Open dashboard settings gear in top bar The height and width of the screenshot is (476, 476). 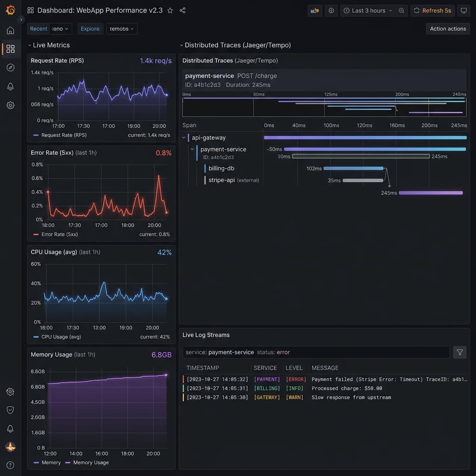click(331, 11)
